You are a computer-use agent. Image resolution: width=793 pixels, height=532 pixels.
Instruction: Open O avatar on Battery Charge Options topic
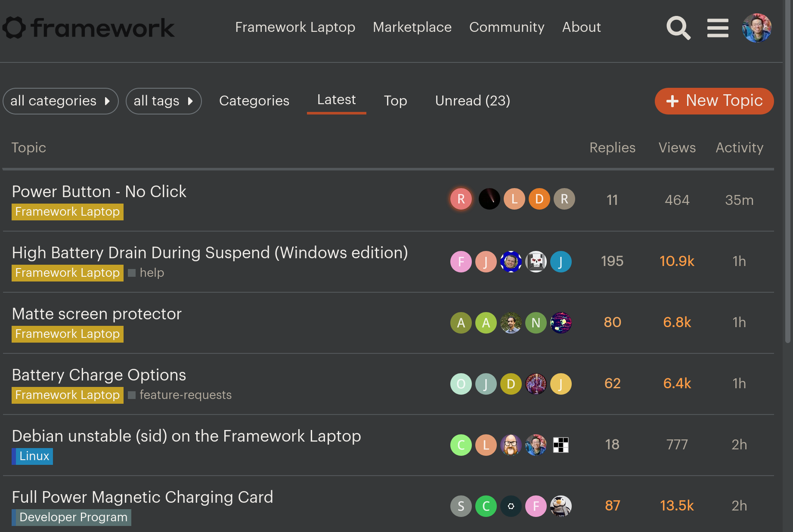(x=461, y=384)
